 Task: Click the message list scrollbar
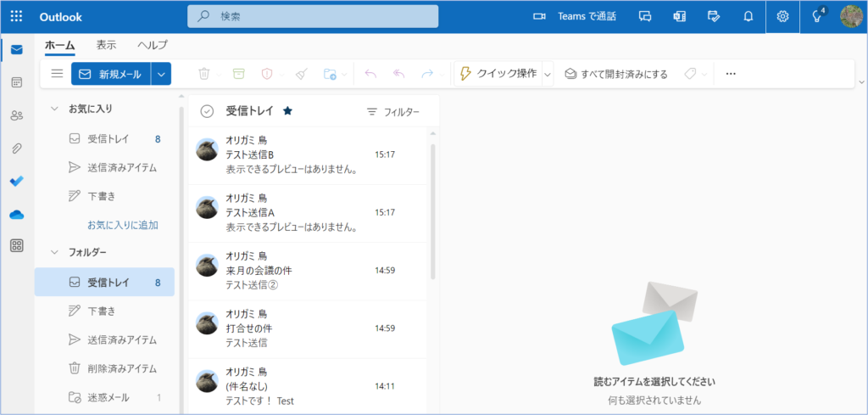point(434,212)
